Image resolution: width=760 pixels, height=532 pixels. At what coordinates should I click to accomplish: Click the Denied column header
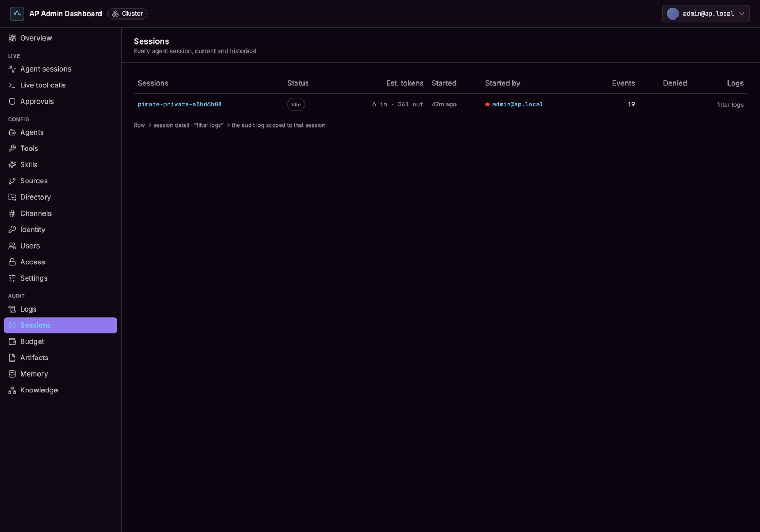click(x=675, y=83)
